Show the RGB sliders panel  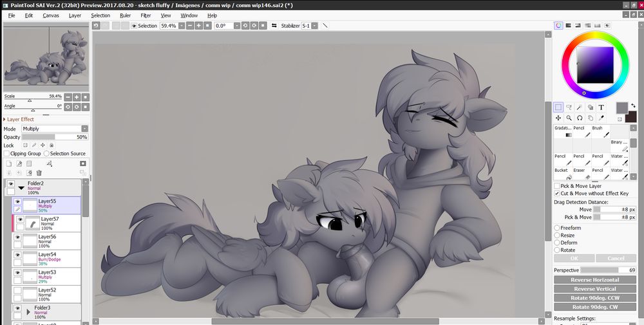pos(569,26)
